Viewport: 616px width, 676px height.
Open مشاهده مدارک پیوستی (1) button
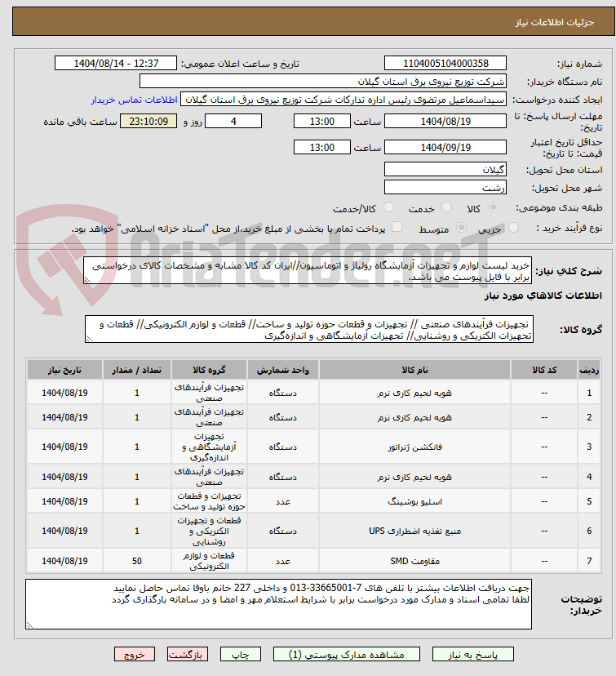(x=346, y=655)
